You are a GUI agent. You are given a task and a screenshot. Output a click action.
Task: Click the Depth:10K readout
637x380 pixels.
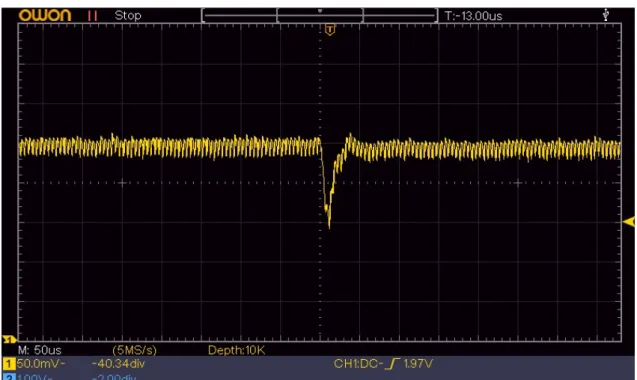[x=236, y=350]
